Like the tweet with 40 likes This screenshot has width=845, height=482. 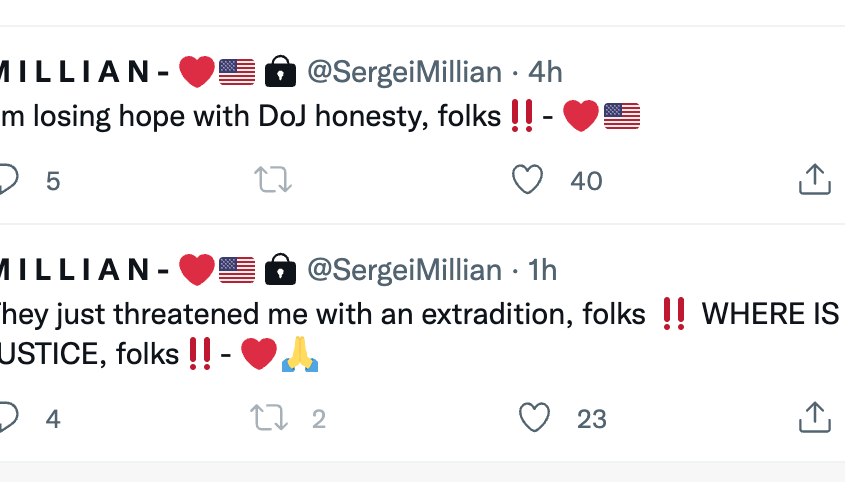[x=527, y=180]
